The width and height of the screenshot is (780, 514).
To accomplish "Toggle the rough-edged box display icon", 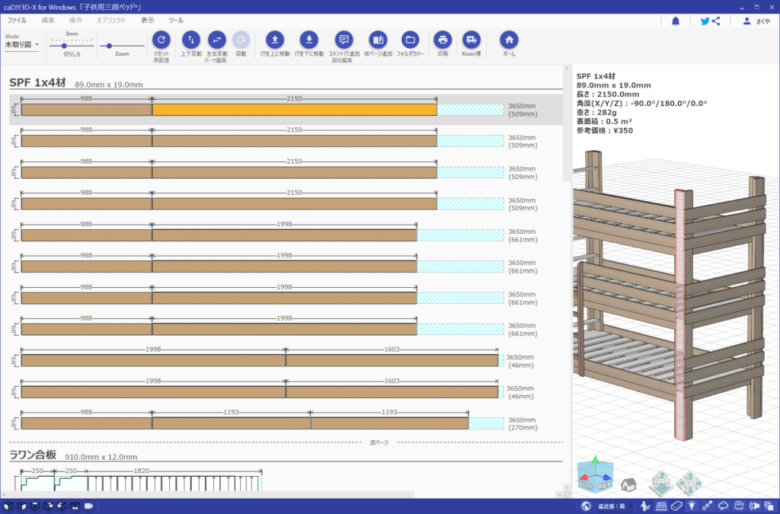I will tap(739, 507).
